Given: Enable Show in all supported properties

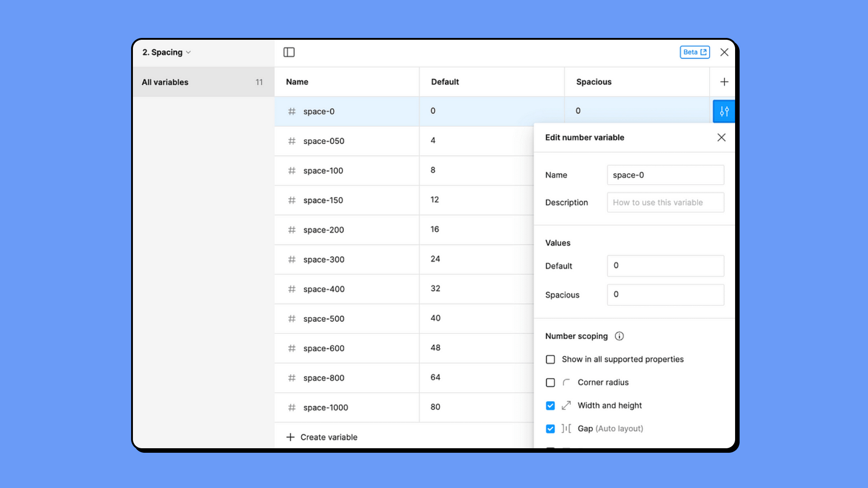Looking at the screenshot, I should point(550,360).
